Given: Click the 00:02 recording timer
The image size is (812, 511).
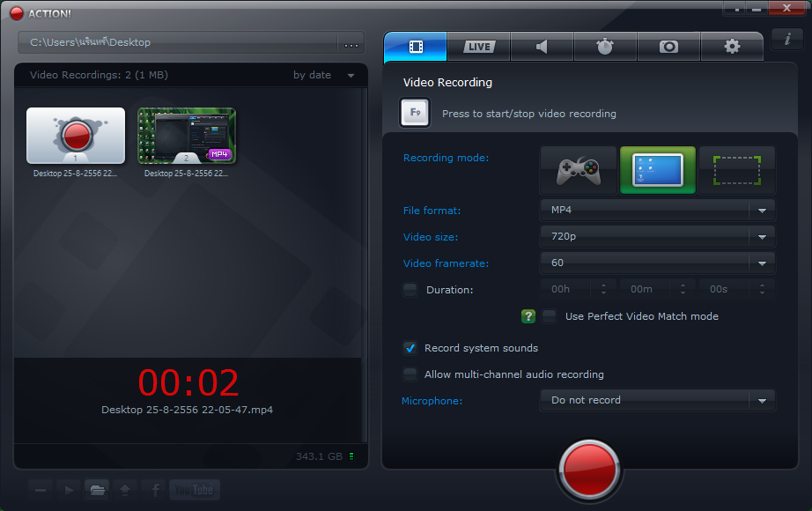Looking at the screenshot, I should (188, 383).
